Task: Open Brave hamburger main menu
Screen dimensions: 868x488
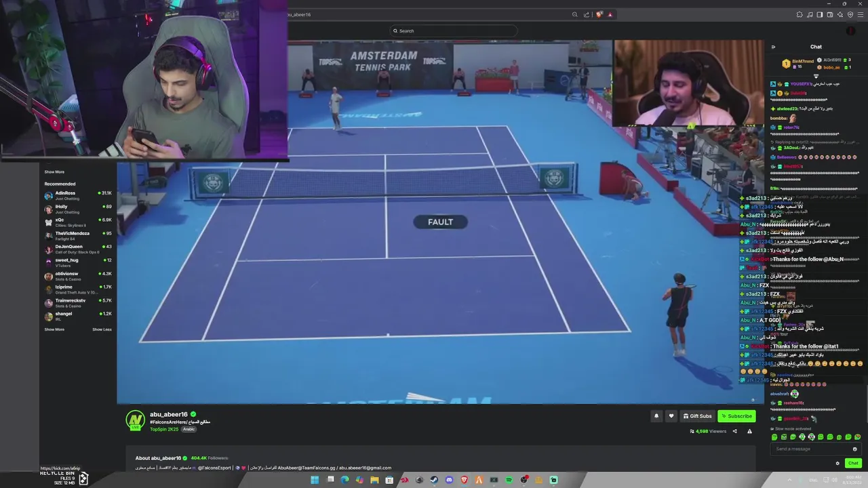Action: (x=861, y=15)
